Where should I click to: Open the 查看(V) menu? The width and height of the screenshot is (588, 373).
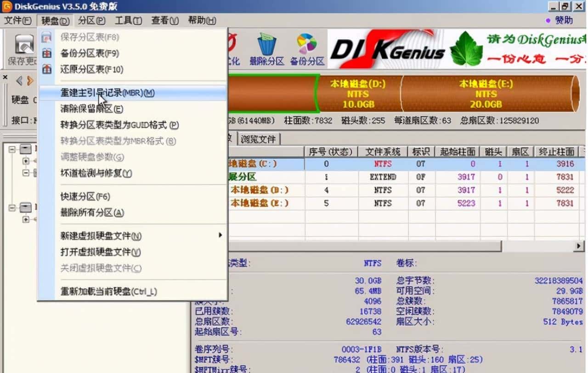[164, 20]
